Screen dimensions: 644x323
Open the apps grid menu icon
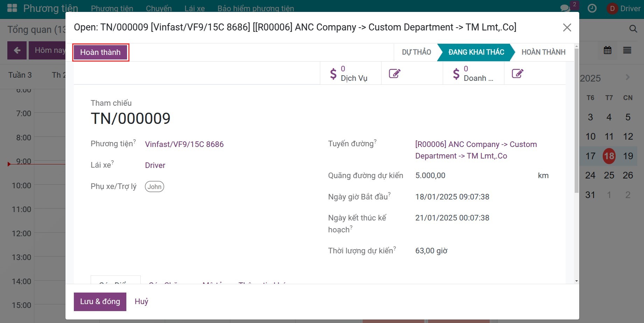click(12, 8)
